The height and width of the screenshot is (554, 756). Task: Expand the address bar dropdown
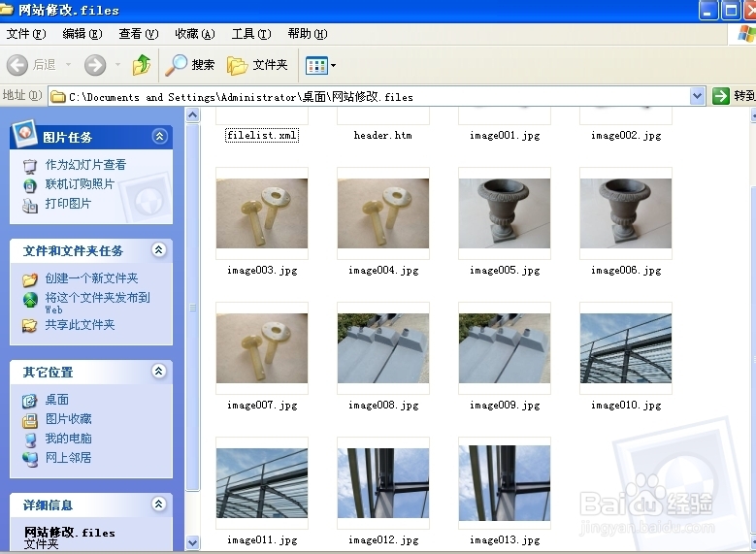697,96
